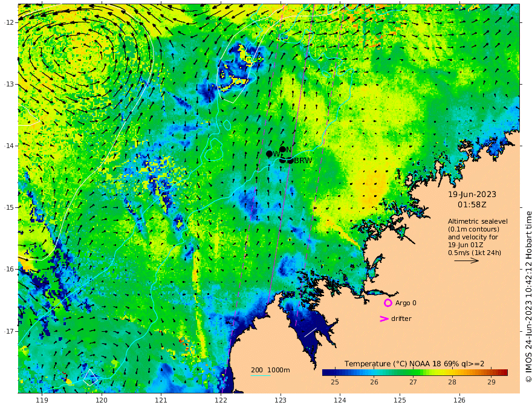The image size is (532, 411).
Task: Click the 'Argo 0' legend label
Action: (406, 303)
